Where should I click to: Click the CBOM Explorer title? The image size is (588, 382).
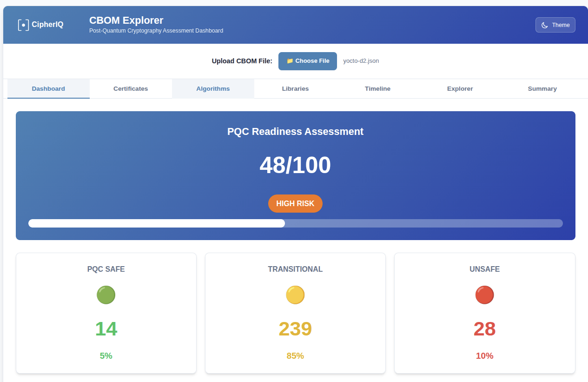126,20
